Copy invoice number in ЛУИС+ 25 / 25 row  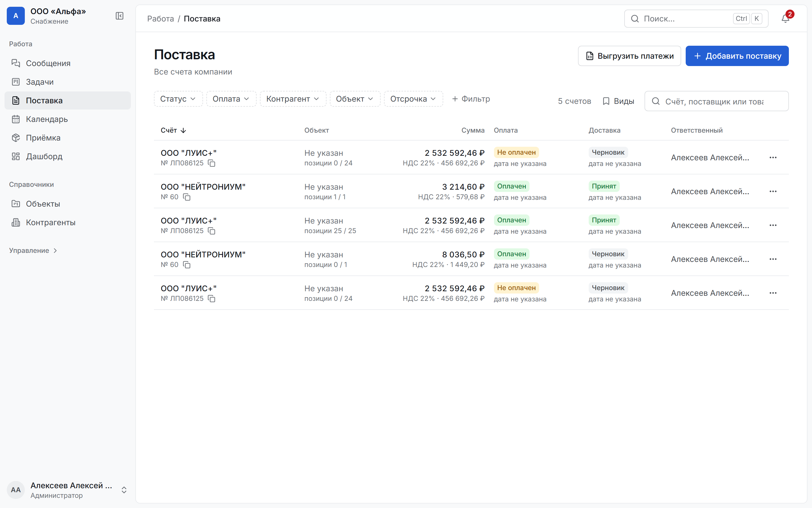tap(211, 231)
